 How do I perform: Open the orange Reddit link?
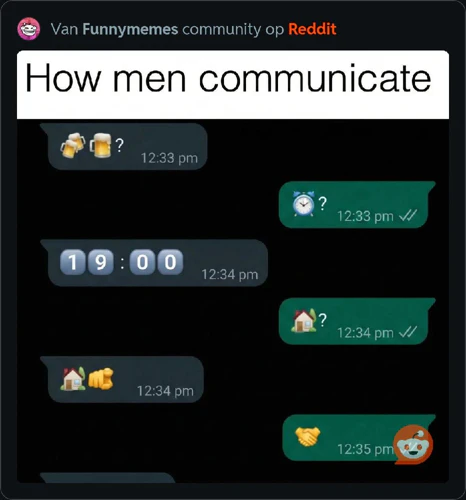point(312,29)
